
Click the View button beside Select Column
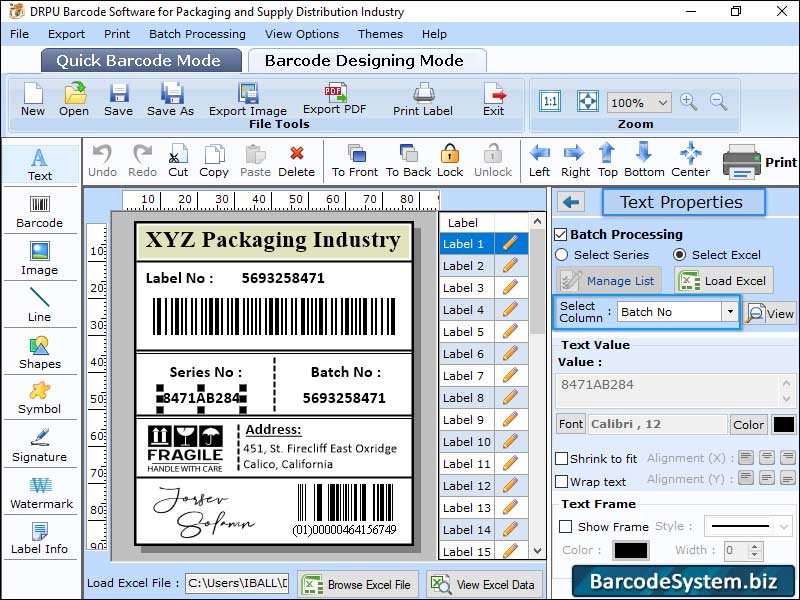click(x=770, y=313)
